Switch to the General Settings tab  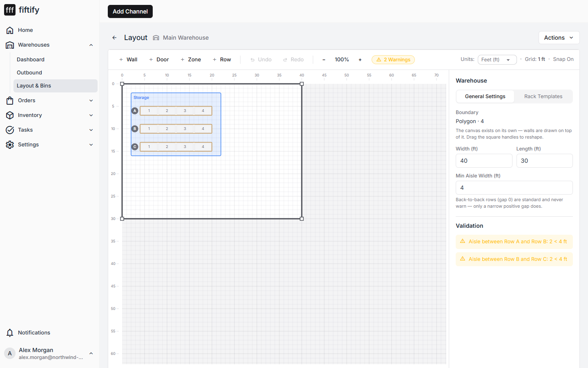tap(485, 96)
